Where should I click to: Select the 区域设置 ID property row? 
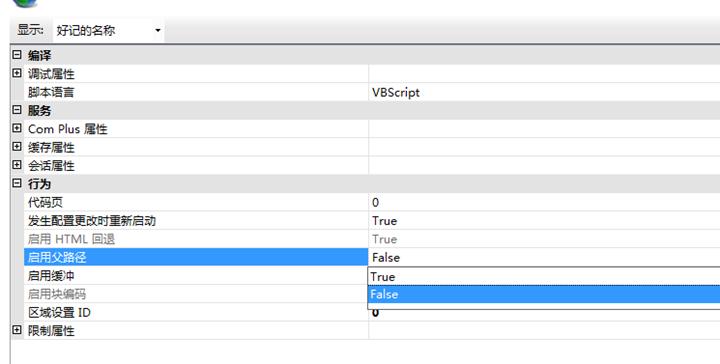pyautogui.click(x=196, y=312)
